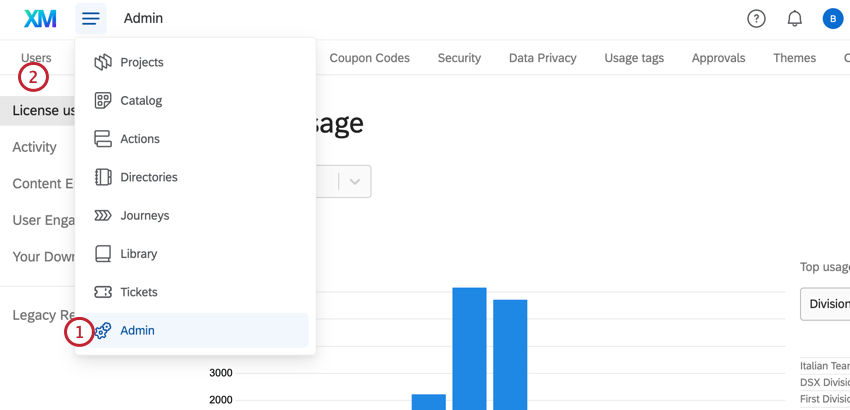
Task: Click the Admin gears icon
Action: pyautogui.click(x=103, y=330)
